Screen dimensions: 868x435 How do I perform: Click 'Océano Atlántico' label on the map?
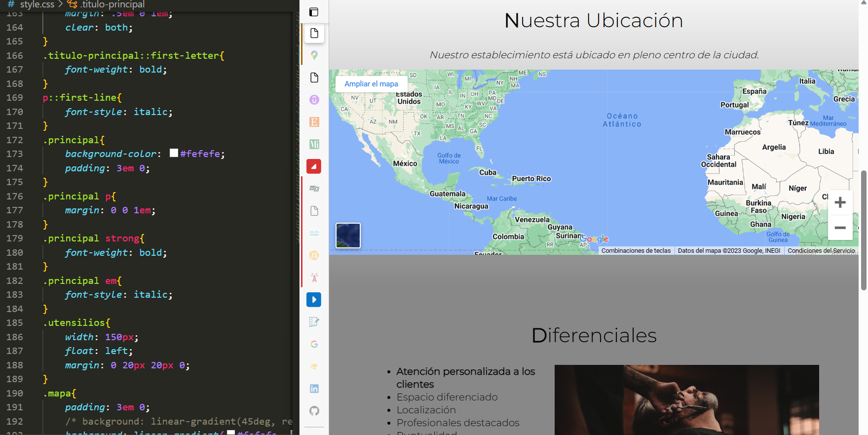tap(622, 120)
